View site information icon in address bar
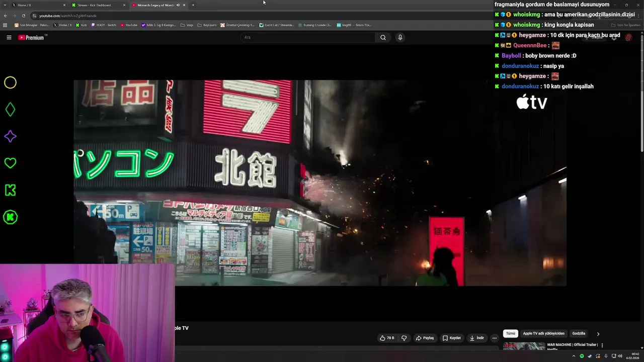Viewport: 644px width, 362px height. [x=34, y=16]
